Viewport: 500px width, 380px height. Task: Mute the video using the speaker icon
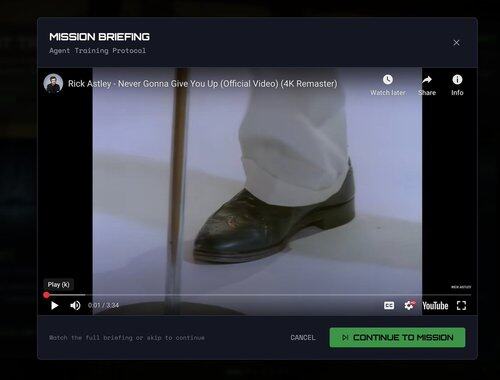(x=75, y=306)
